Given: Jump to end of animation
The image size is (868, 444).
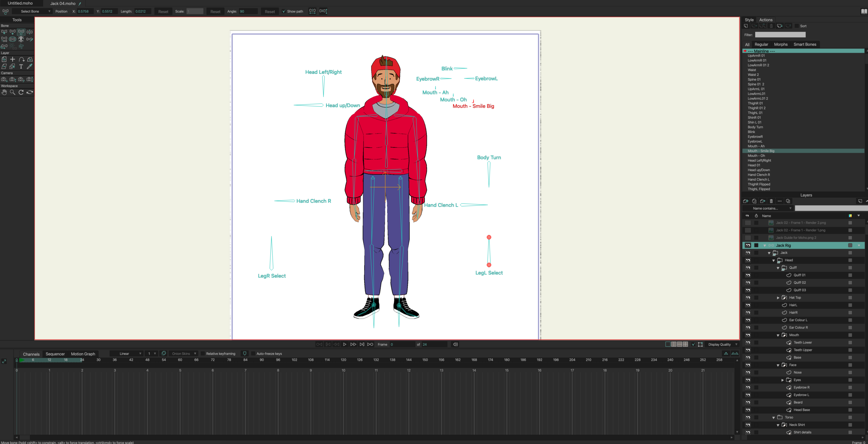Looking at the screenshot, I should tap(362, 344).
